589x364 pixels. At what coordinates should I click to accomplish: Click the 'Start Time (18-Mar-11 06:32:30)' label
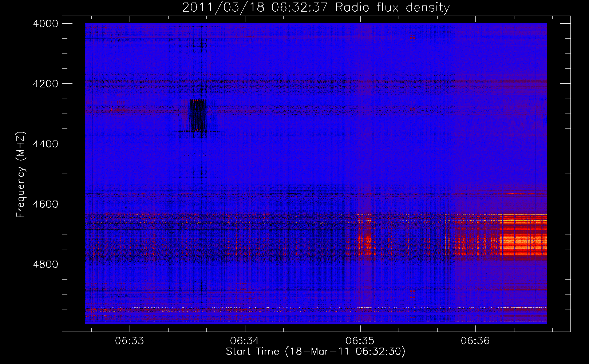click(x=316, y=352)
